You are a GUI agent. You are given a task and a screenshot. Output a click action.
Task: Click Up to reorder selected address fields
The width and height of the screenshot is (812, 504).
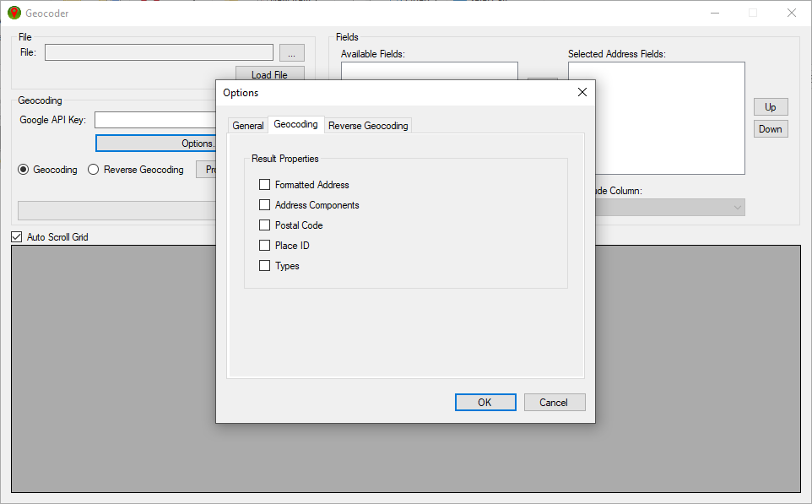(770, 107)
